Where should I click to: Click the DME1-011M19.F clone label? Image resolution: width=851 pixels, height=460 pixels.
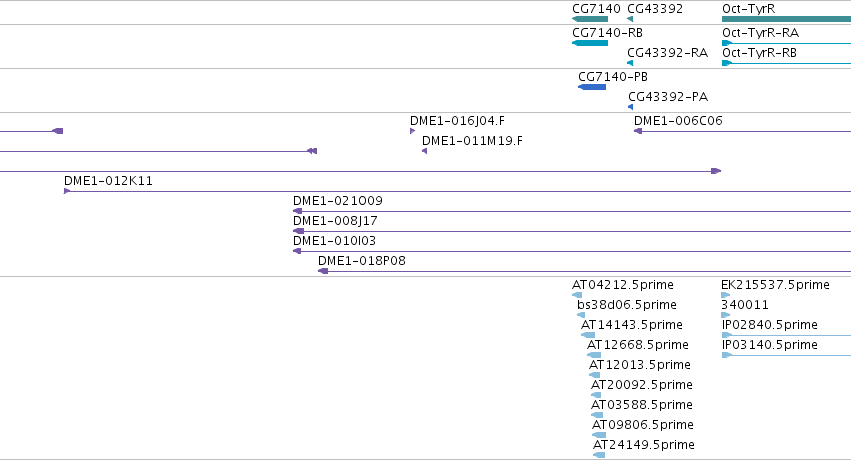coord(472,140)
